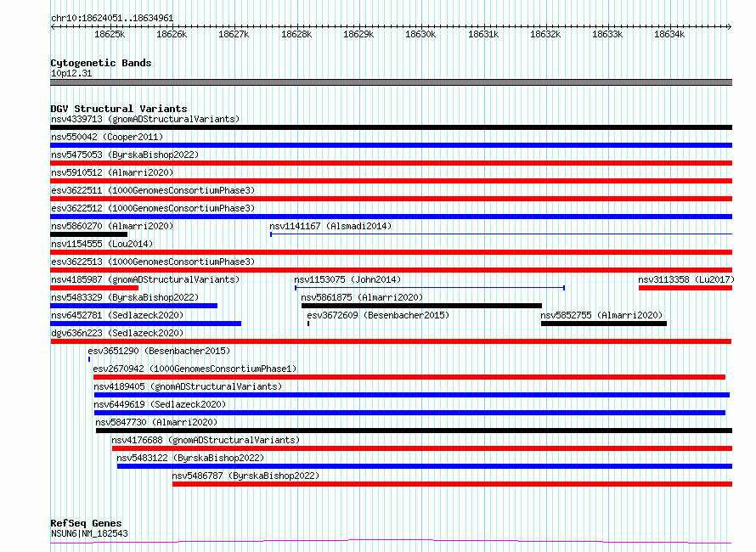Click the 18625k ruler tick label
756x552 pixels.
click(x=110, y=34)
